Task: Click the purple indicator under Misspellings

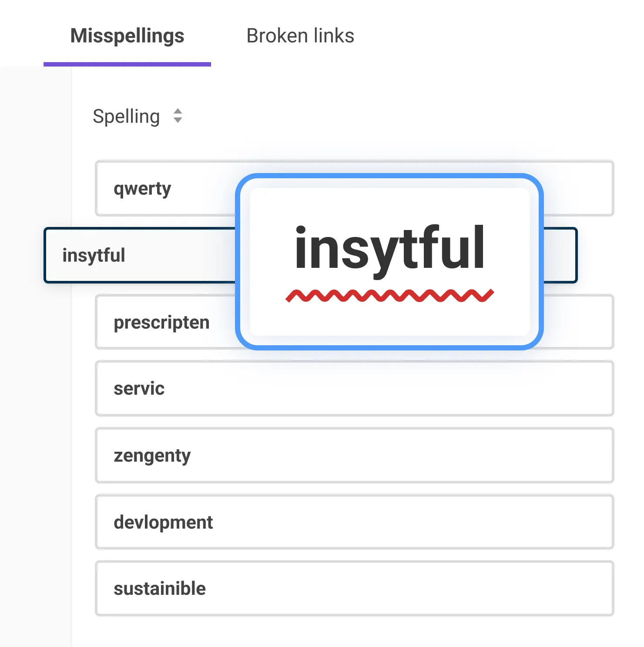Action: (127, 64)
